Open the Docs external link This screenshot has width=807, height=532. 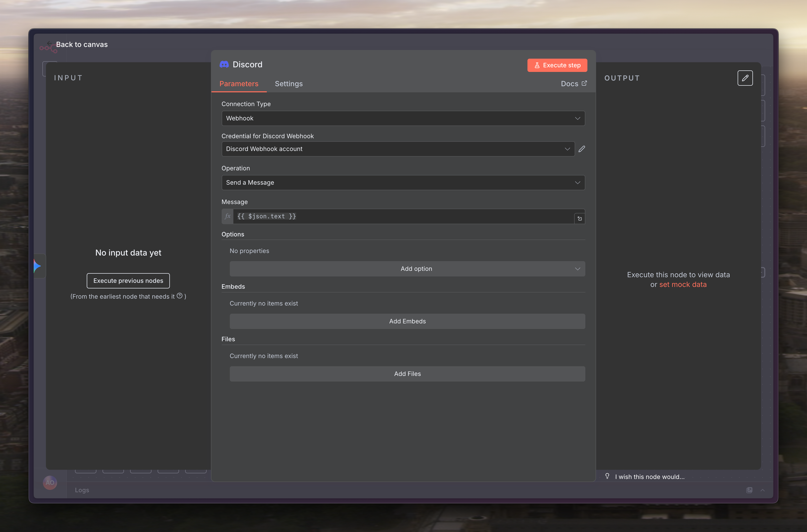(574, 83)
